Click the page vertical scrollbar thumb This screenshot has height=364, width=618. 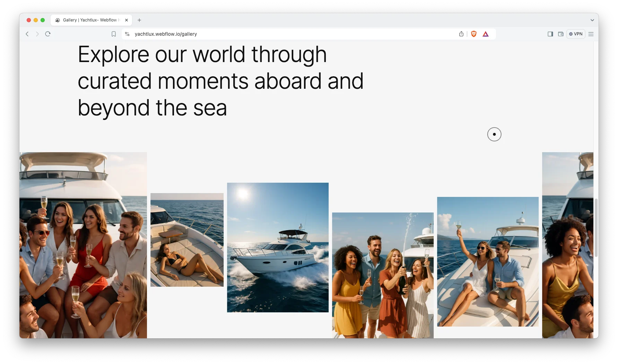pyautogui.click(x=596, y=227)
